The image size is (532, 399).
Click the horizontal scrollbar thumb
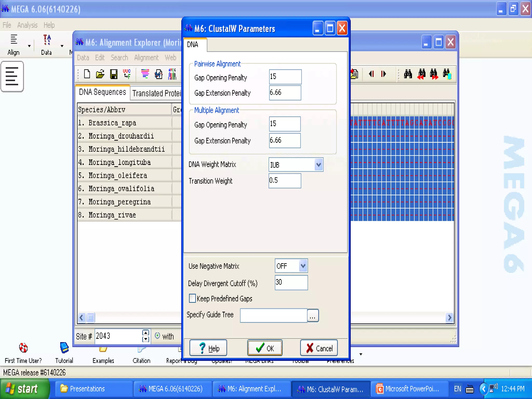tap(90, 317)
